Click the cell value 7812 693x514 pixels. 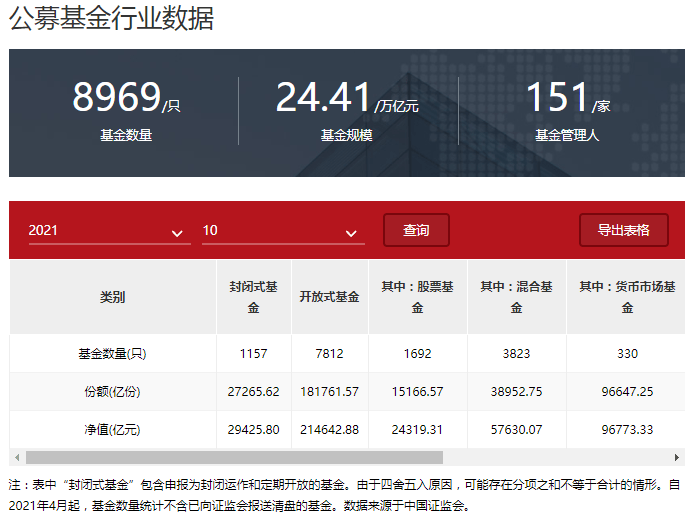pyautogui.click(x=330, y=354)
